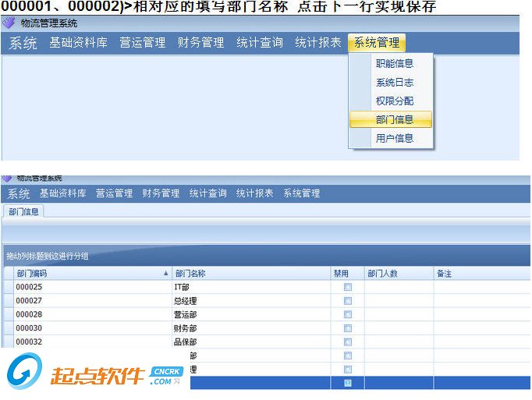Toggle the disable checkbox for IT部 row
The image size is (532, 400).
click(x=347, y=288)
